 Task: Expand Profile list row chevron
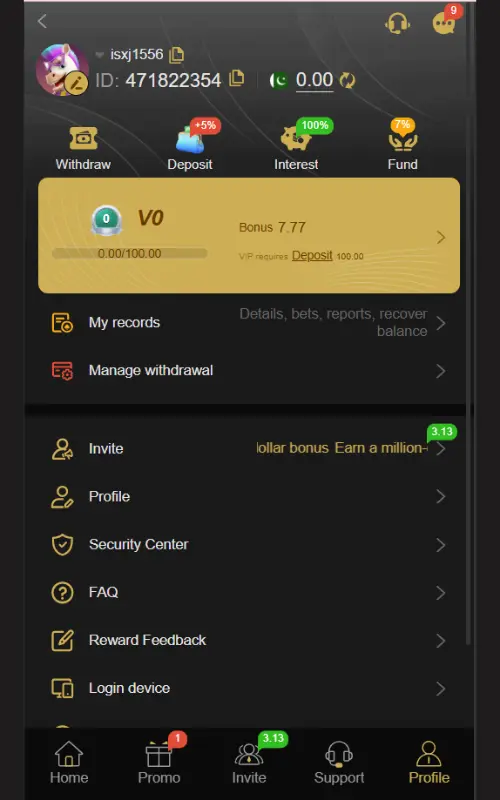(x=441, y=497)
